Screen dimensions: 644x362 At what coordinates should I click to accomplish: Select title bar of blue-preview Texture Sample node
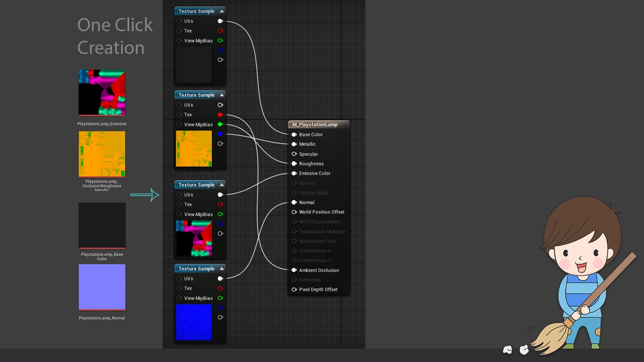click(200, 268)
